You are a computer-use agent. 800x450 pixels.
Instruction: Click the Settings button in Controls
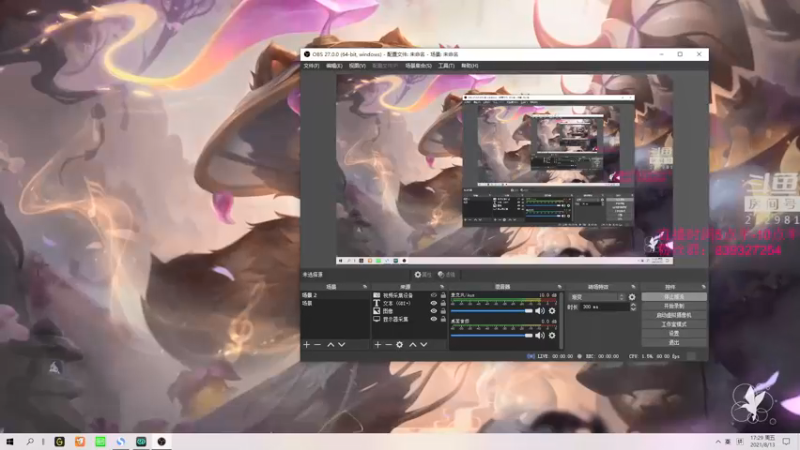click(x=674, y=333)
